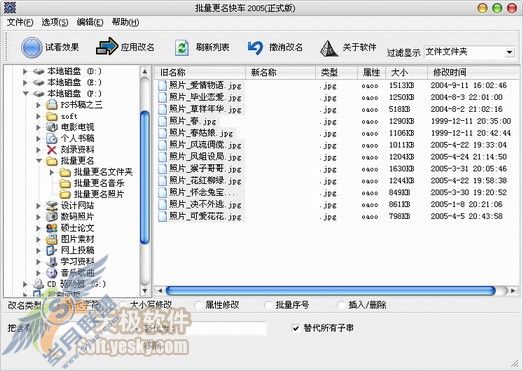Open the 文件(F) menu
The width and height of the screenshot is (523, 371).
click(20, 22)
